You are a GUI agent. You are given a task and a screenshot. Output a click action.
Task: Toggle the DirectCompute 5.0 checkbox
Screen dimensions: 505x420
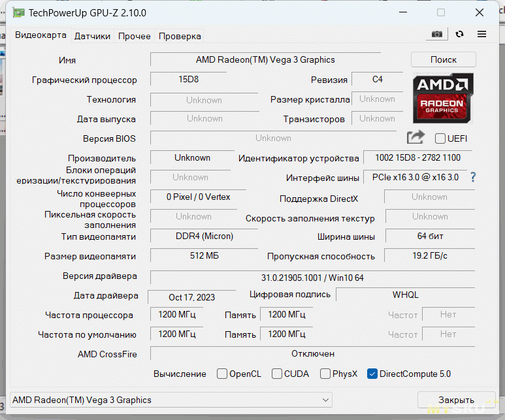point(372,374)
